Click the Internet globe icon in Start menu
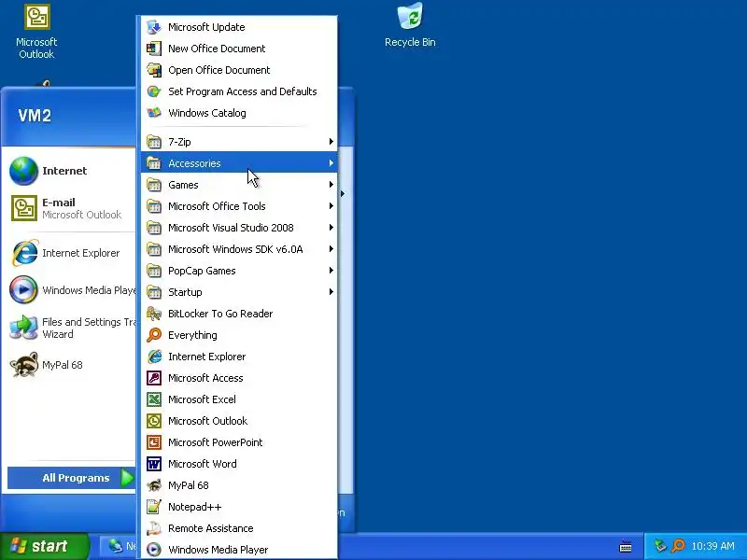The height and width of the screenshot is (560, 747). click(x=23, y=171)
